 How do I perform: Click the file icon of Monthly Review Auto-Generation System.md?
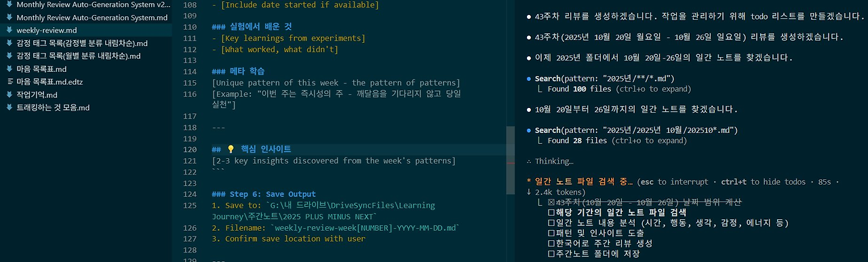click(x=9, y=18)
